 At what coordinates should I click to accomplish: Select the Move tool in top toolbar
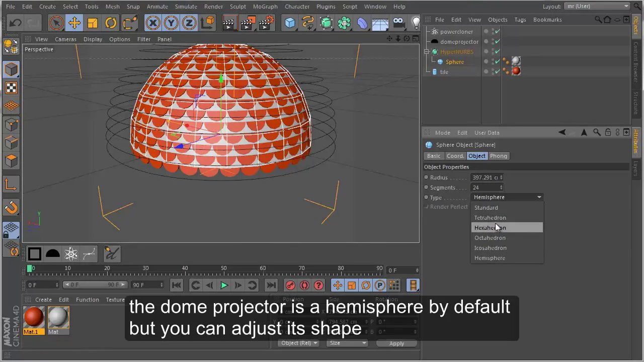pos(74,23)
